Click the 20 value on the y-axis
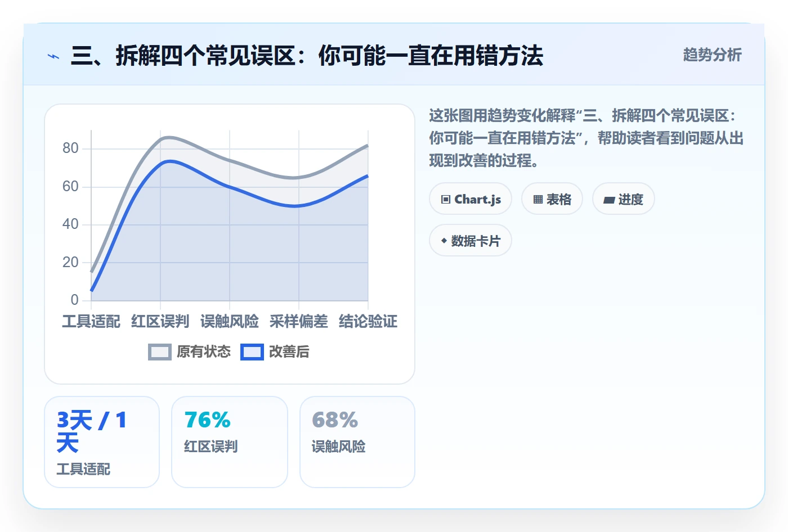788x532 pixels. pyautogui.click(x=70, y=263)
